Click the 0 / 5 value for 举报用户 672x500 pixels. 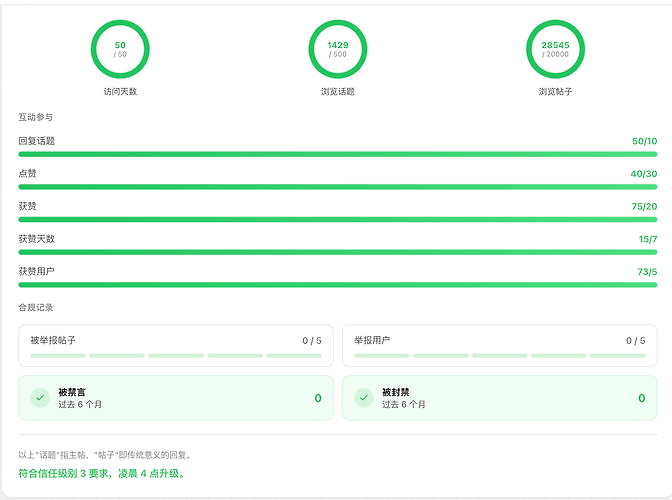point(636,341)
